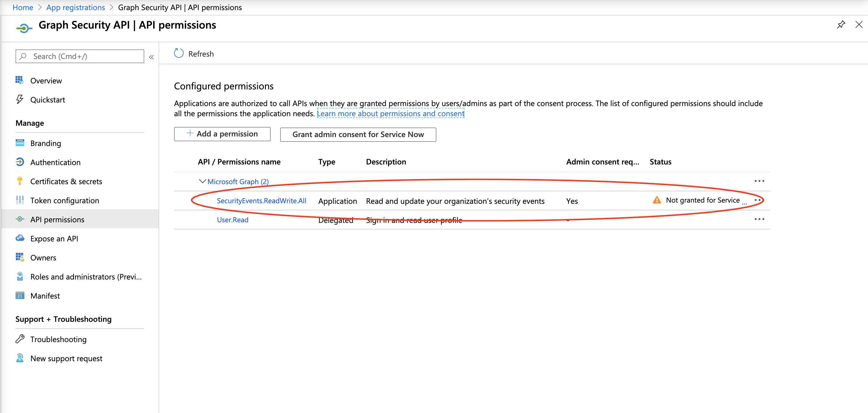Open SecurityEvents.ReadWrite.All permission
The height and width of the screenshot is (413, 868).
tap(261, 201)
